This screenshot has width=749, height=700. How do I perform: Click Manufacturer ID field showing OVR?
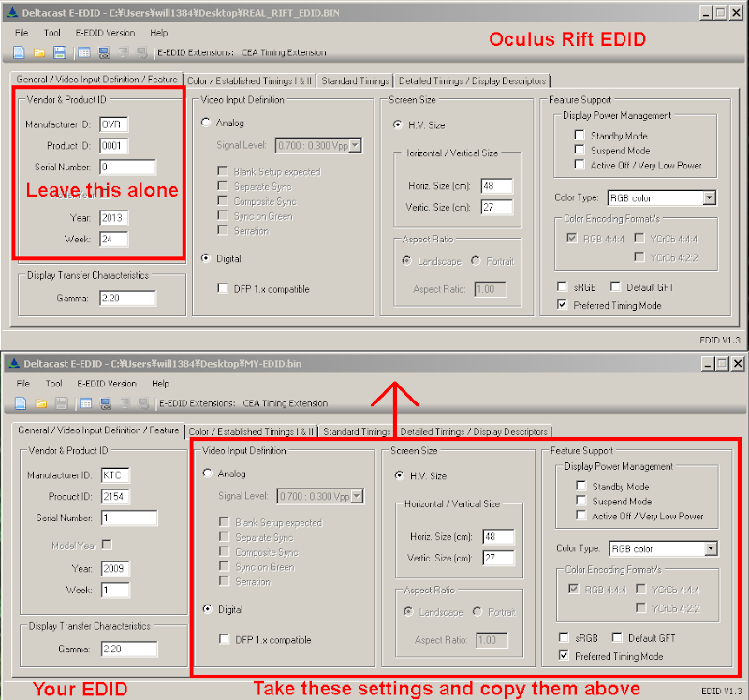click(x=113, y=124)
